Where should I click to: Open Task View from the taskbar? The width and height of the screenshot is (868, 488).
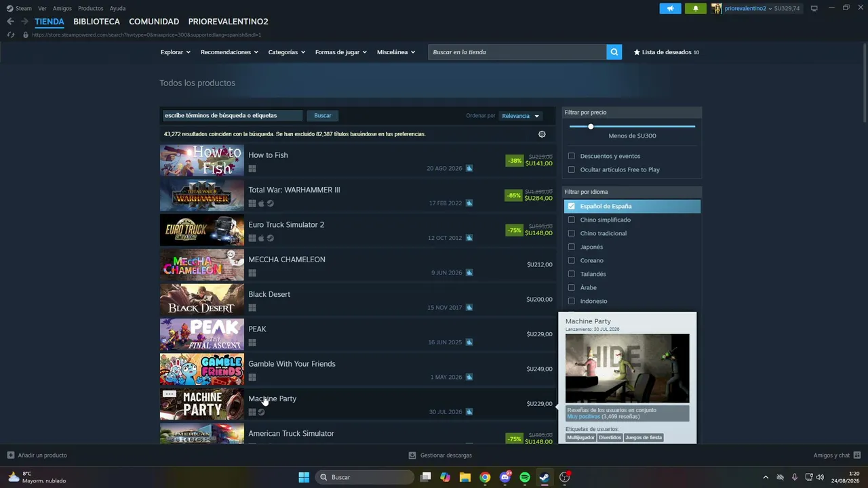pos(425,477)
